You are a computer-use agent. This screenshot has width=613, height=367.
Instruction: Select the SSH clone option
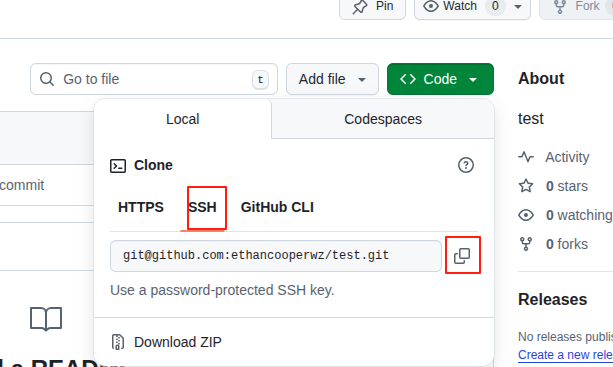203,207
